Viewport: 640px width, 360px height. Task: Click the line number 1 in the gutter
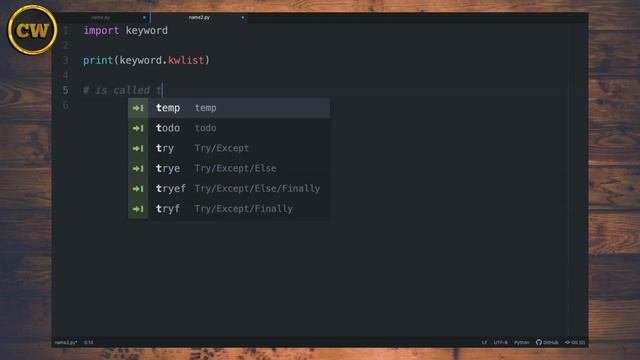tap(66, 31)
